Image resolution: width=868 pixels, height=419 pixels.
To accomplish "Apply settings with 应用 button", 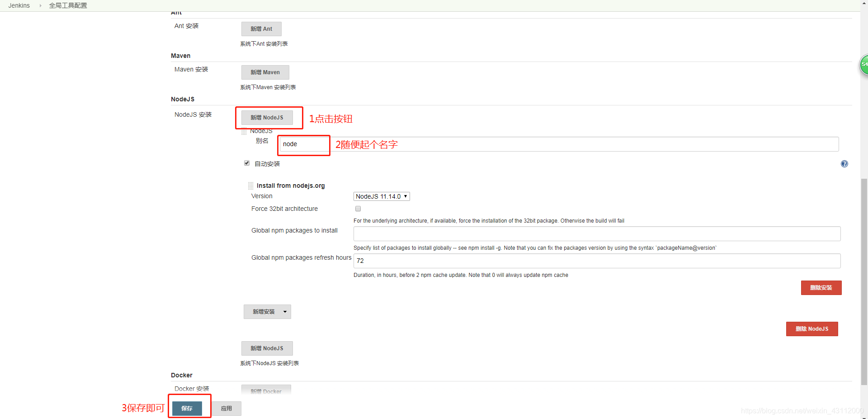I will coord(226,409).
